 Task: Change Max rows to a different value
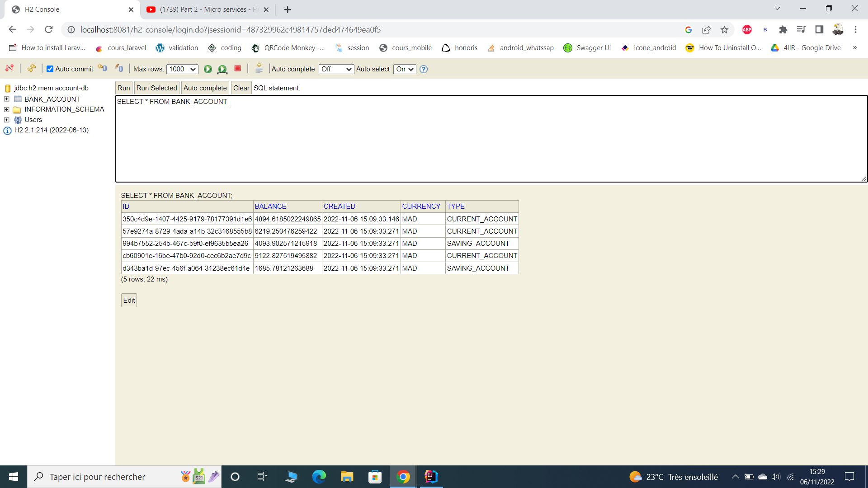click(182, 69)
